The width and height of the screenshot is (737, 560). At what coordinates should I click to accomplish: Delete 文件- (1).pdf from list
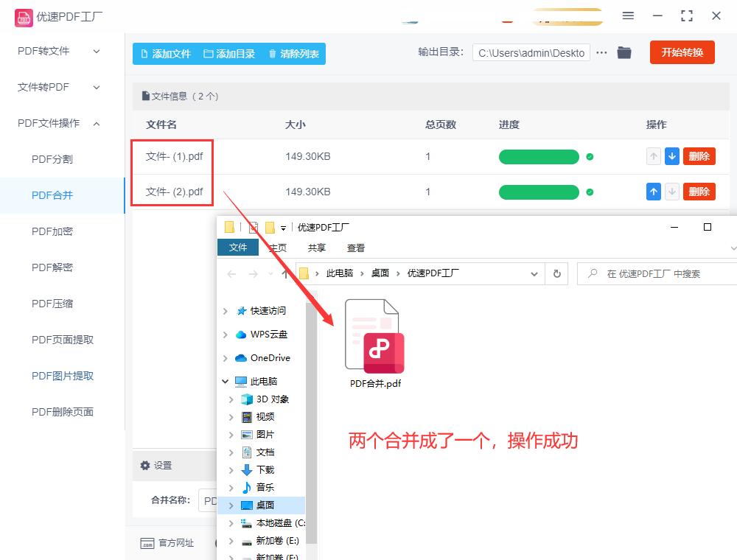point(699,156)
